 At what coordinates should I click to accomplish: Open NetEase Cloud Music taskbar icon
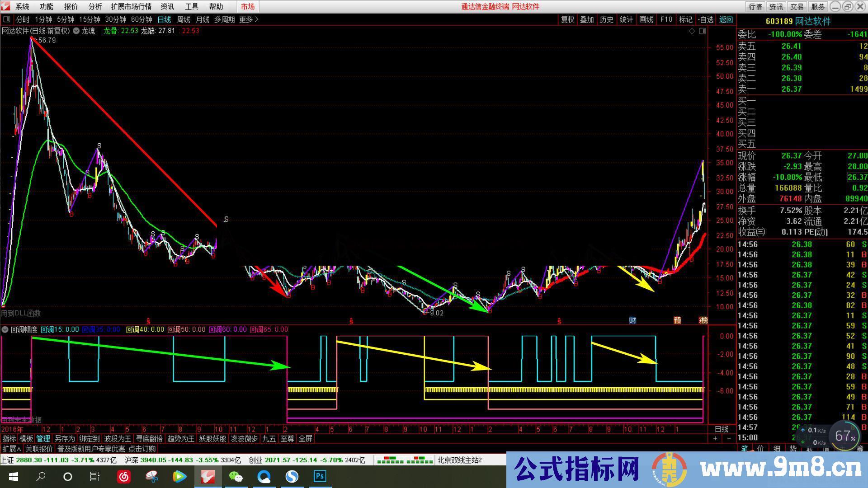click(x=124, y=476)
